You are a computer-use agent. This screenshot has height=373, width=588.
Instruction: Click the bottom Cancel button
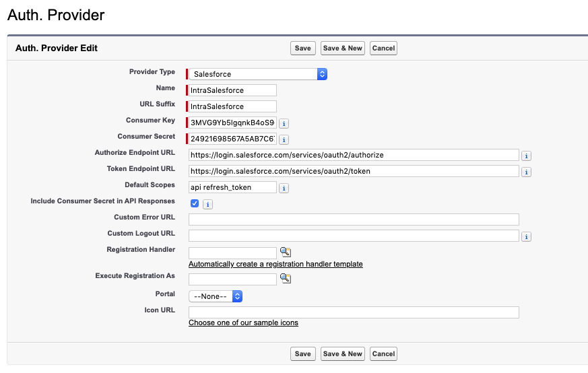(383, 353)
